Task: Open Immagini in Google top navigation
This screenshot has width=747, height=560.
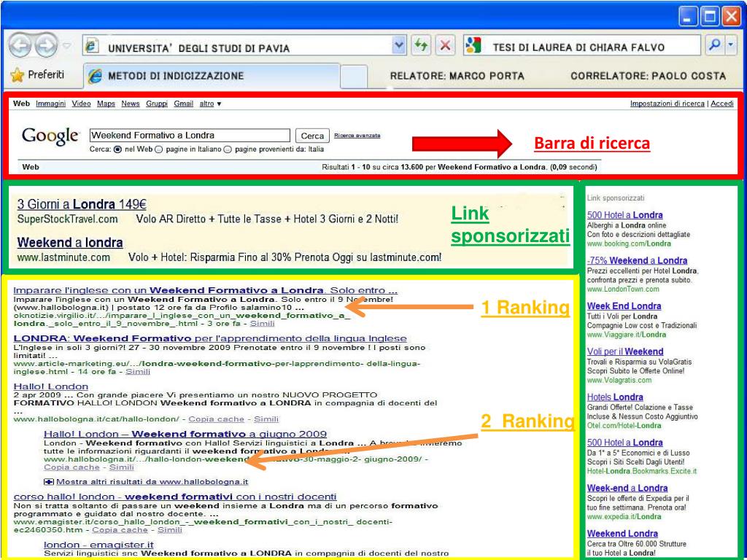Action: (50, 104)
